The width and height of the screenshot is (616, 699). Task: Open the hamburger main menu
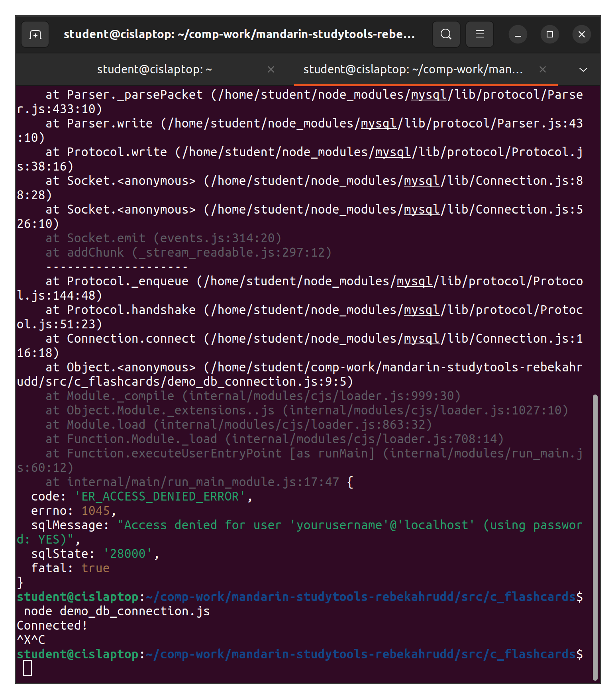pyautogui.click(x=480, y=35)
